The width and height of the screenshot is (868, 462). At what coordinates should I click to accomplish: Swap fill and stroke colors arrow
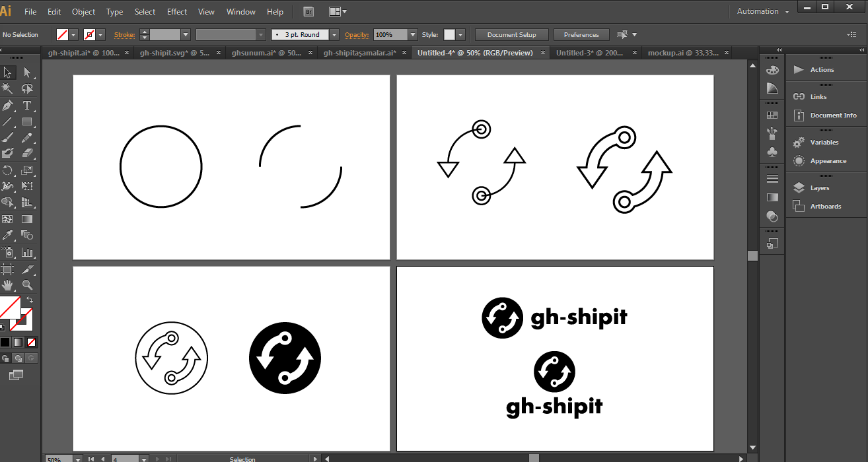click(x=29, y=300)
